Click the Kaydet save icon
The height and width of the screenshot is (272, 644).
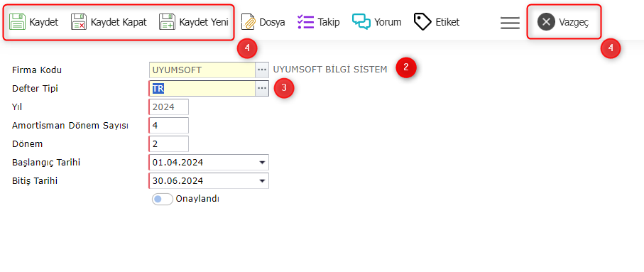18,22
